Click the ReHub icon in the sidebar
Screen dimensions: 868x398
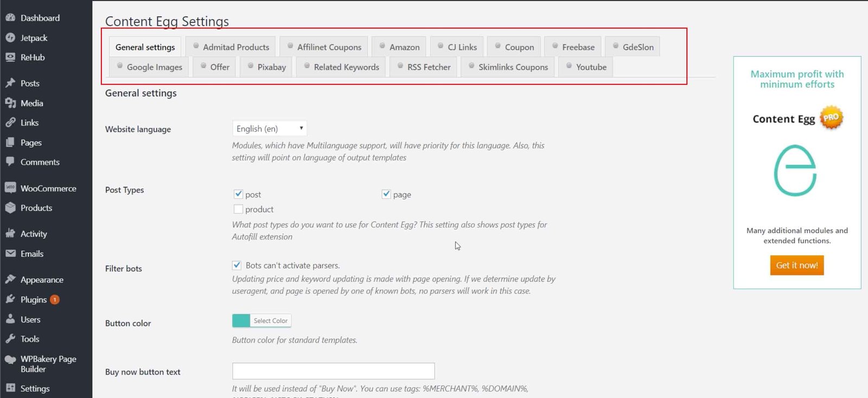10,57
